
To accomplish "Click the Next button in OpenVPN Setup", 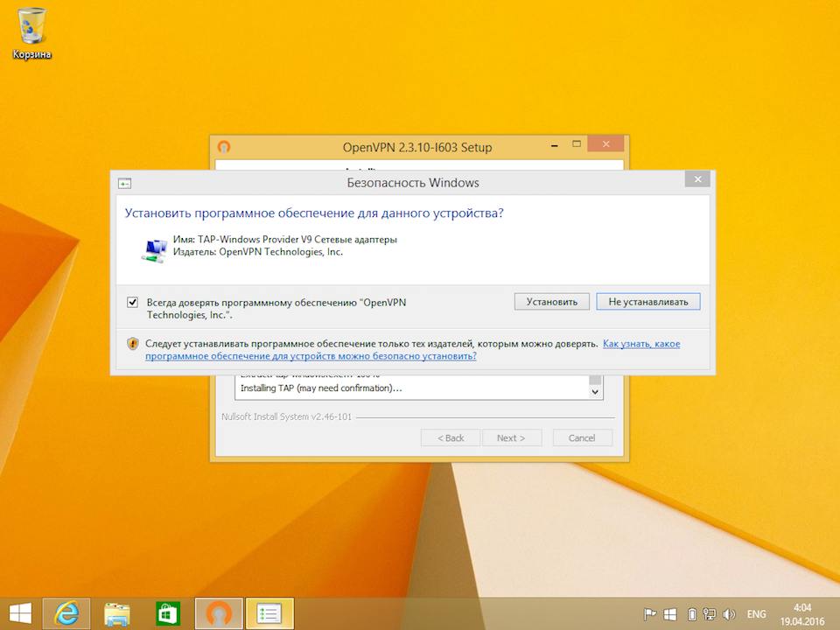I will tap(512, 437).
